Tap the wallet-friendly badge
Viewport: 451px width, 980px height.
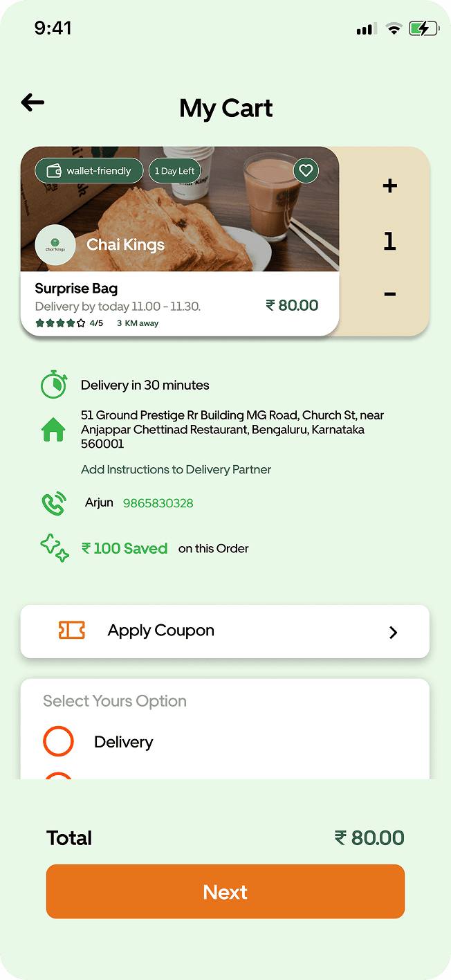[x=89, y=170]
